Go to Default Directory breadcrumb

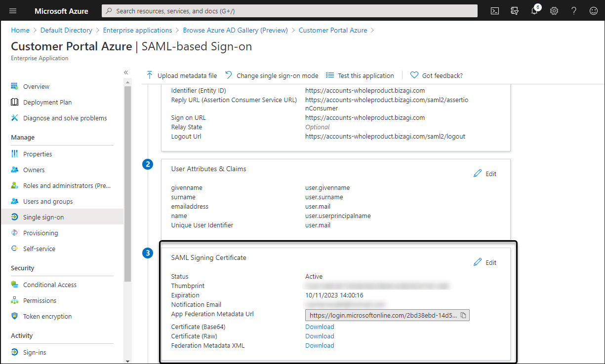coord(66,30)
